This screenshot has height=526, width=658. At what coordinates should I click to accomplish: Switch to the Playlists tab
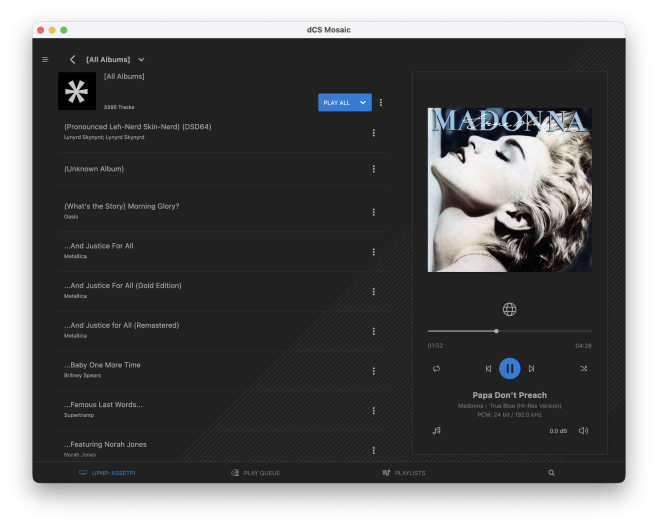(x=404, y=473)
